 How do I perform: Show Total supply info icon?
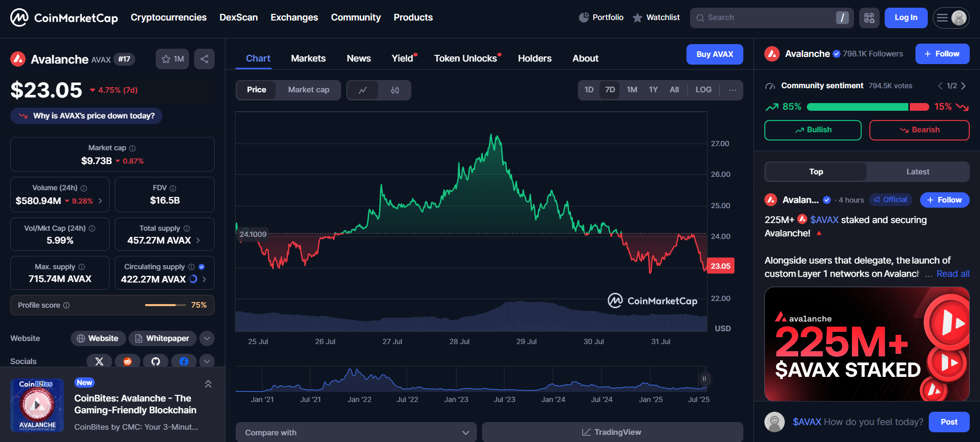tap(187, 228)
